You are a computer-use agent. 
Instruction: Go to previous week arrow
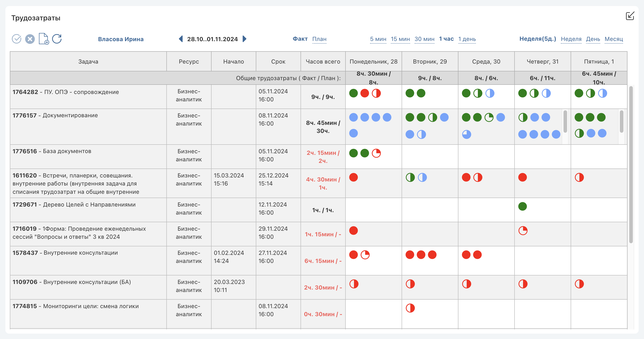click(181, 39)
